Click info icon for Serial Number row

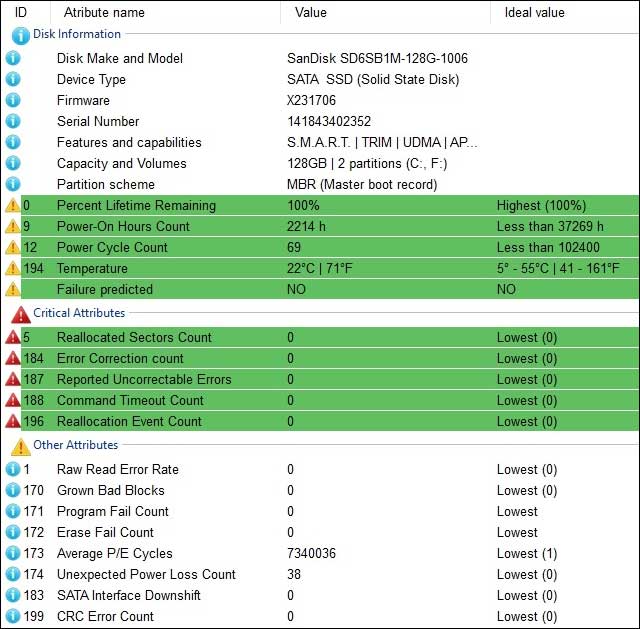[13, 121]
